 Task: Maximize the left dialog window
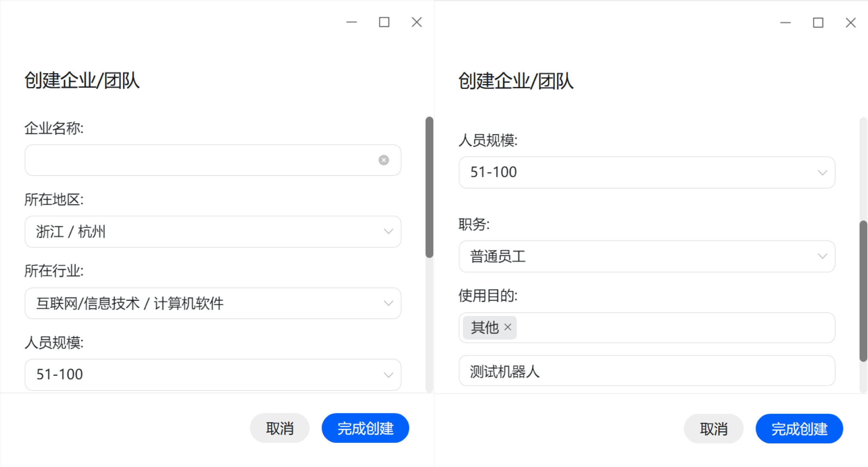point(384,22)
